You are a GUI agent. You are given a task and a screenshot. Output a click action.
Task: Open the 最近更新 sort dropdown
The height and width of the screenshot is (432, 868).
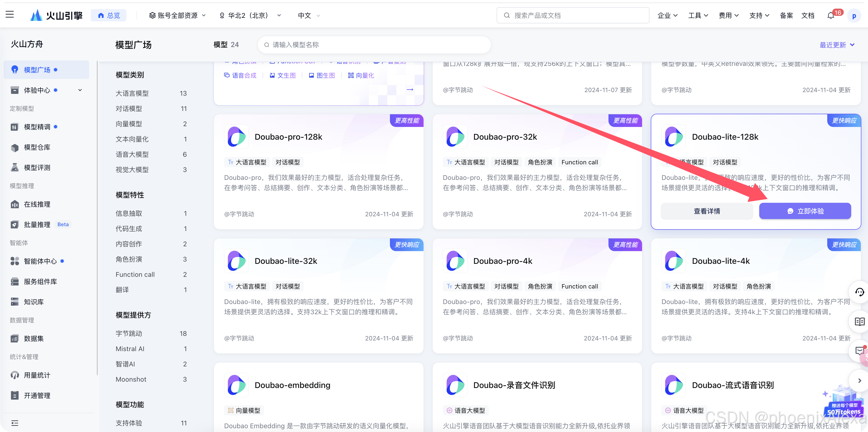click(x=837, y=45)
